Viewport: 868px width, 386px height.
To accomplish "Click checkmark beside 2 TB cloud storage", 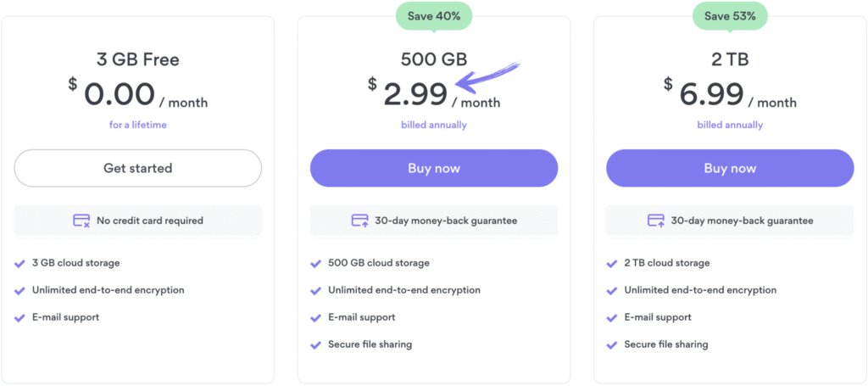I will (612, 263).
